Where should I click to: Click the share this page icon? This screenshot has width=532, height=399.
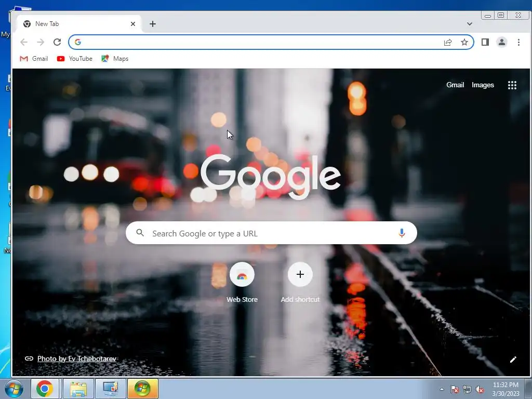coord(448,42)
